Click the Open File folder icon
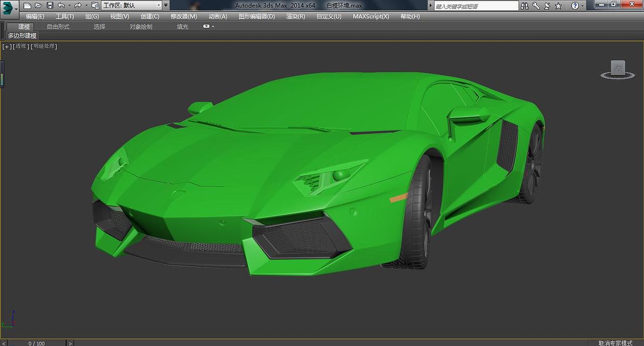Image resolution: width=644 pixels, height=346 pixels. [x=38, y=6]
